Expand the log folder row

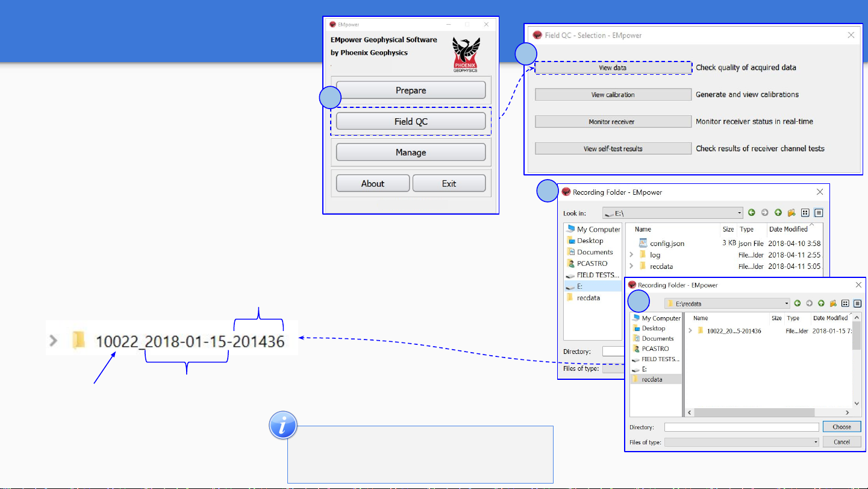(x=632, y=255)
